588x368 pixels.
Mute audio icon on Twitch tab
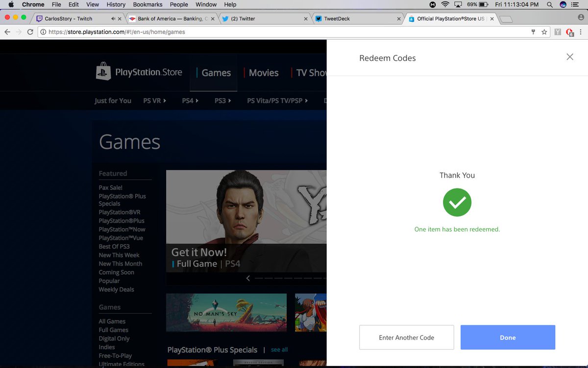[x=113, y=19]
